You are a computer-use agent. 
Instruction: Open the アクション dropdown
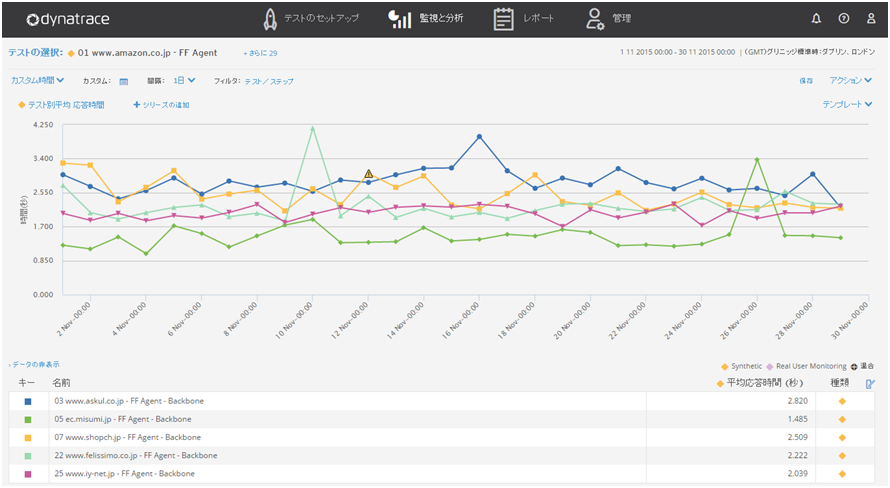(x=850, y=81)
